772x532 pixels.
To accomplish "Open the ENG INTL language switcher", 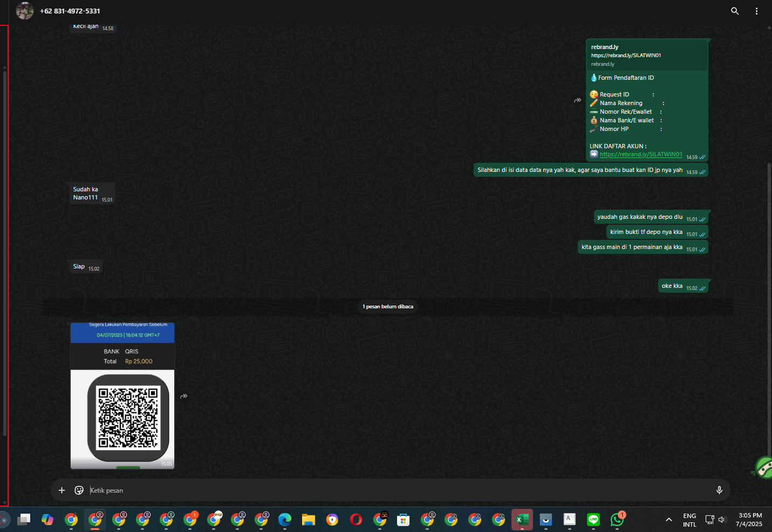I will point(689,520).
